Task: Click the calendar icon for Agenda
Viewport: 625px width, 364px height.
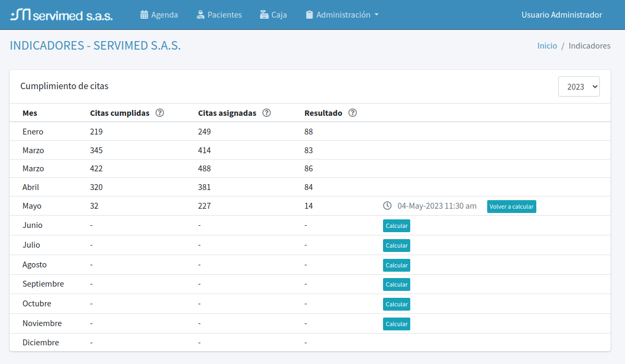Action: (144, 15)
